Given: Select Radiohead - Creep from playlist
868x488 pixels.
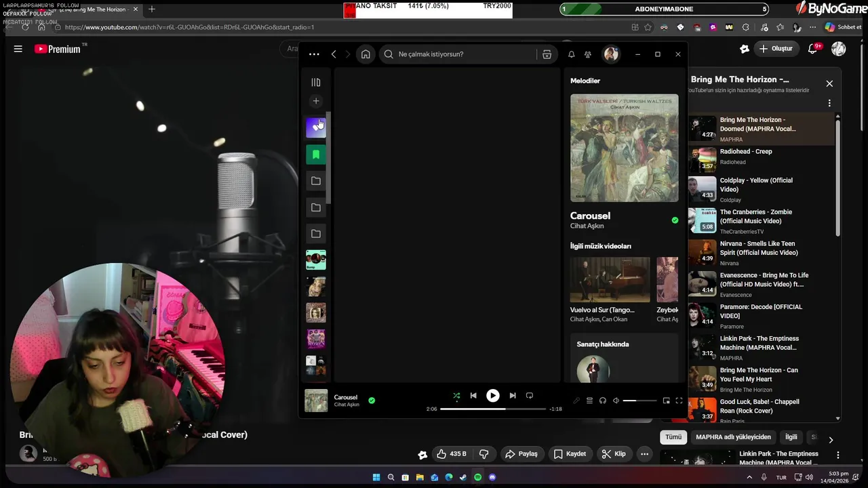Looking at the screenshot, I should click(x=759, y=160).
